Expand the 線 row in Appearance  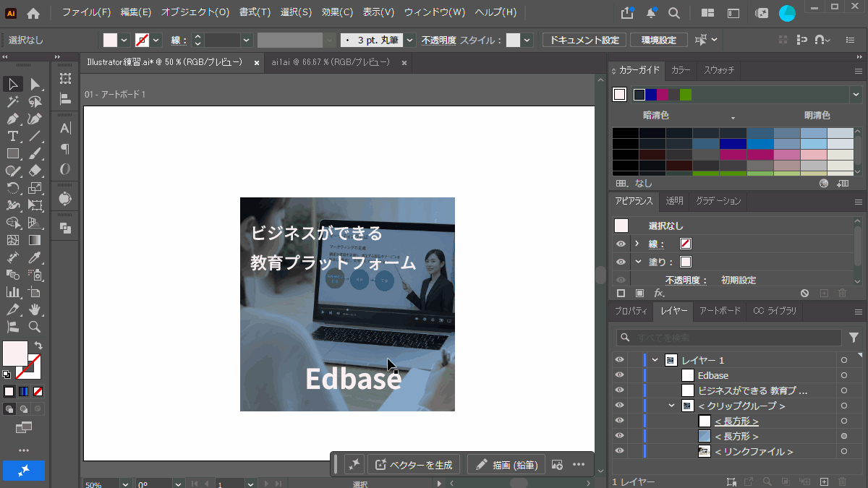[637, 244]
